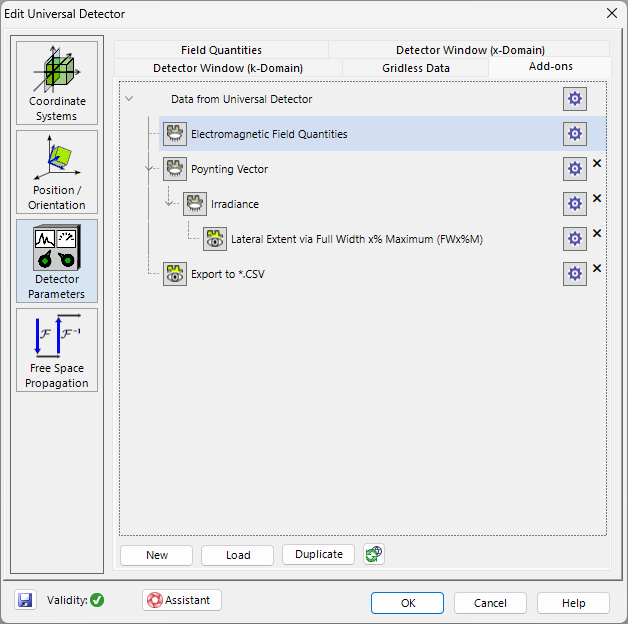Click the save floppy disk icon

tap(25, 600)
